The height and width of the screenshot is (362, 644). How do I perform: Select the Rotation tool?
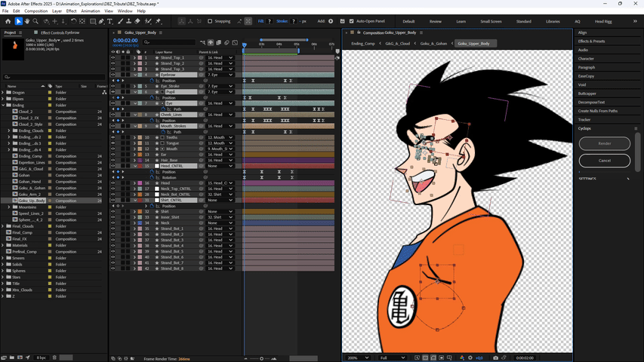(73, 21)
